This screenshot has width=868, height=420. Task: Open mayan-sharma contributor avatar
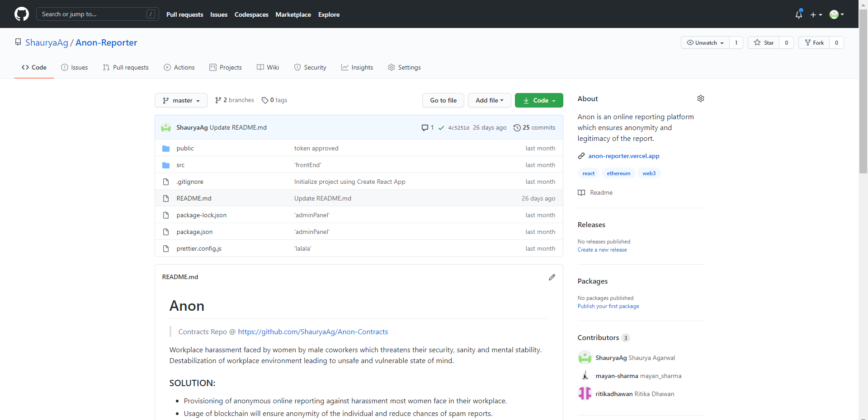585,376
